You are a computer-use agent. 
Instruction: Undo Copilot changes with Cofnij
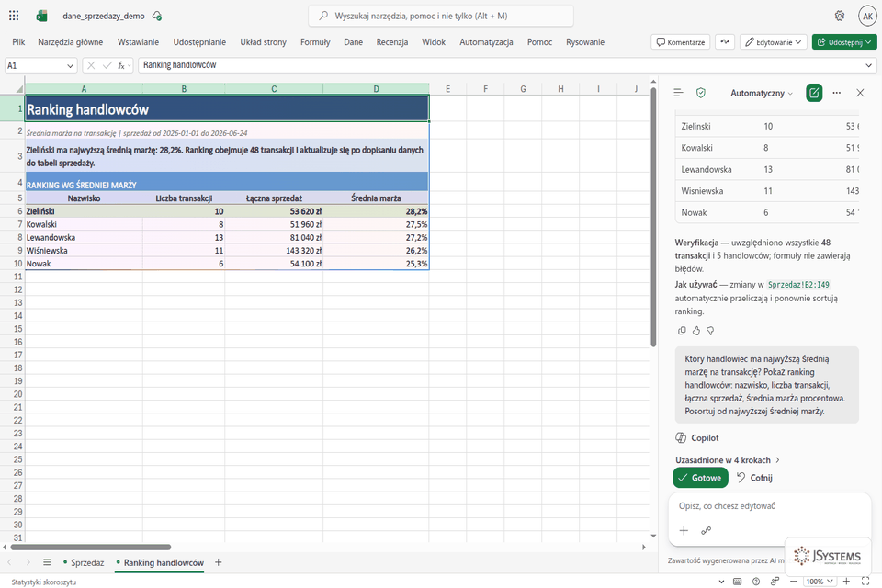[754, 478]
